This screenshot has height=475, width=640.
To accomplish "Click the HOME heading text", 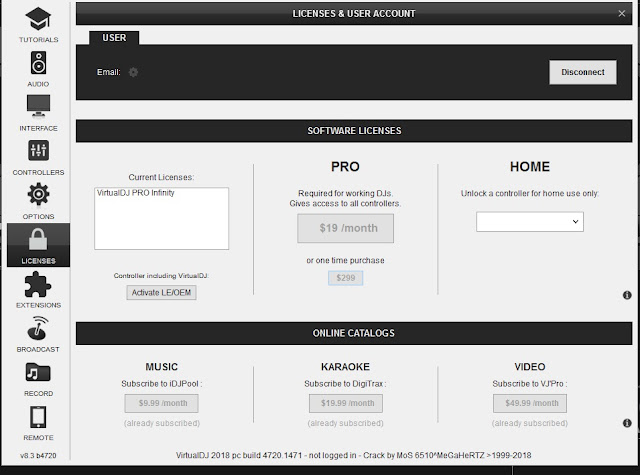I will coord(530,166).
